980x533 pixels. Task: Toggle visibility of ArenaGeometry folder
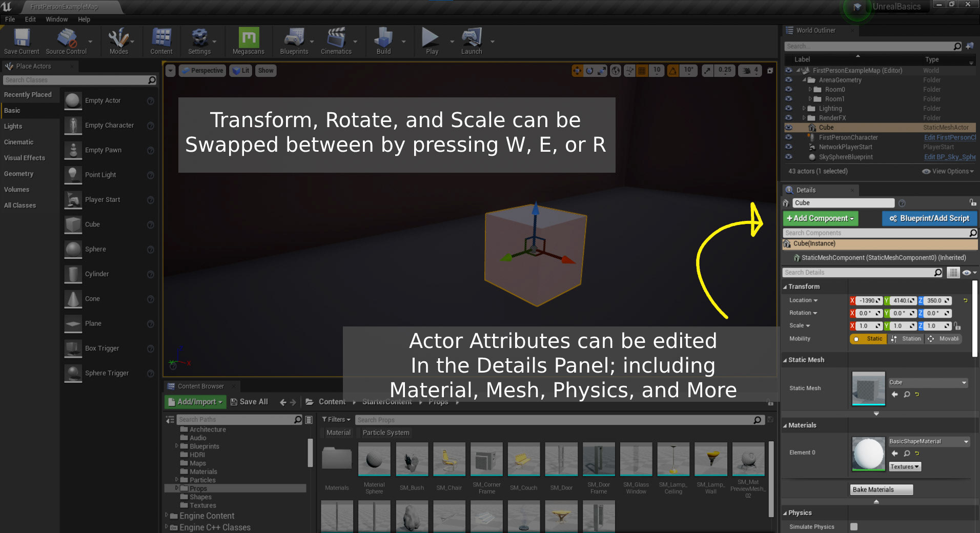tap(789, 80)
